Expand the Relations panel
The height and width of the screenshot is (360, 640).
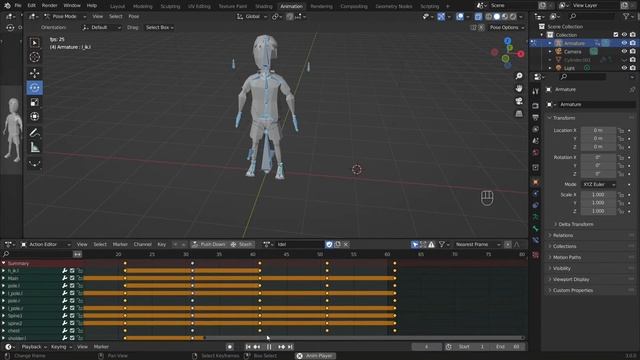563,236
